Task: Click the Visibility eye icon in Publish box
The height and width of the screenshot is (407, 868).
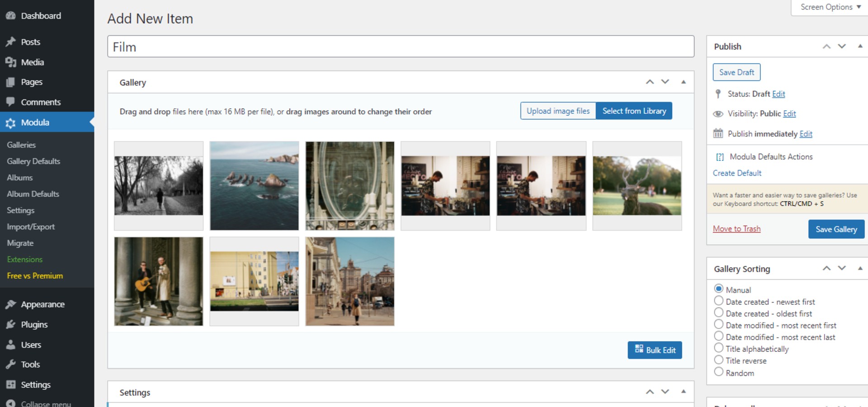Action: pyautogui.click(x=718, y=114)
